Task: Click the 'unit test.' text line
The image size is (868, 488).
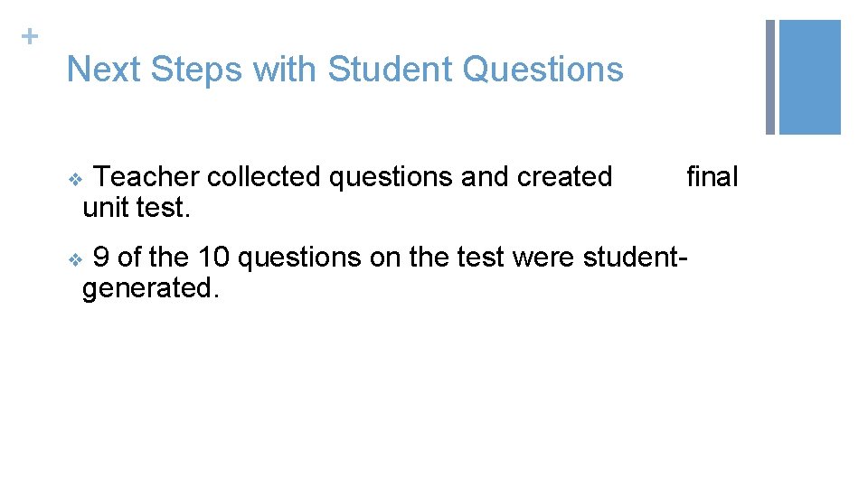Action: [137, 207]
